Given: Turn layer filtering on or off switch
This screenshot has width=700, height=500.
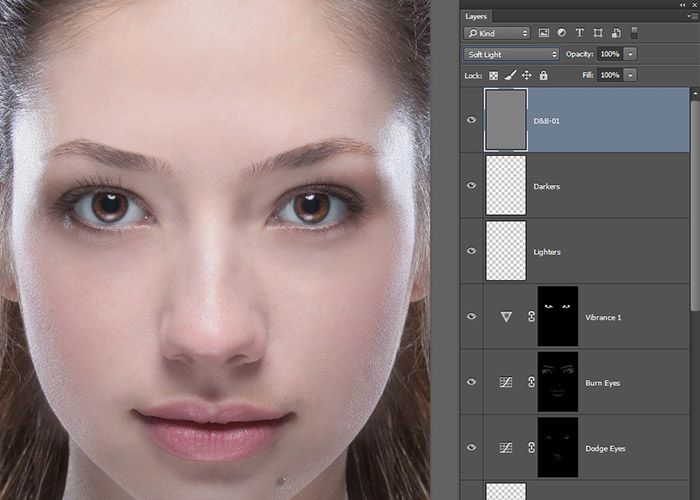Looking at the screenshot, I should coord(634,34).
